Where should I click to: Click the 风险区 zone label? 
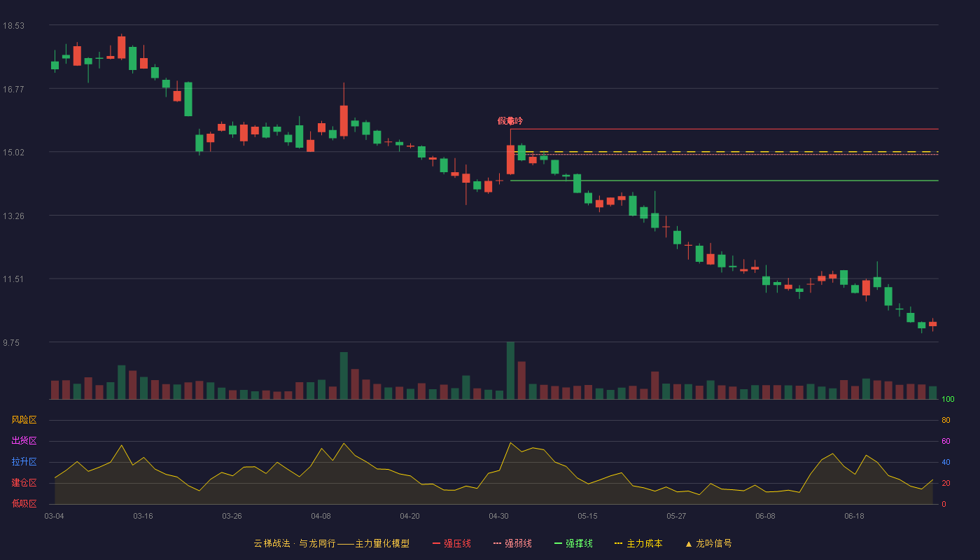[x=24, y=420]
